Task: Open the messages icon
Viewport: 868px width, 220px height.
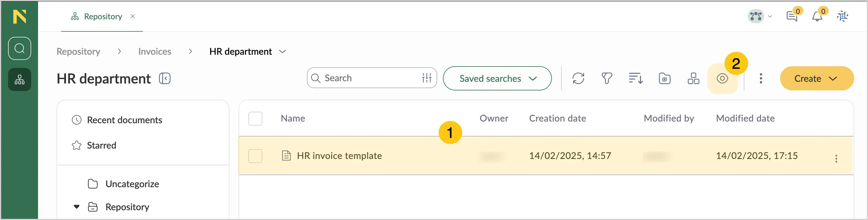Action: pos(792,16)
